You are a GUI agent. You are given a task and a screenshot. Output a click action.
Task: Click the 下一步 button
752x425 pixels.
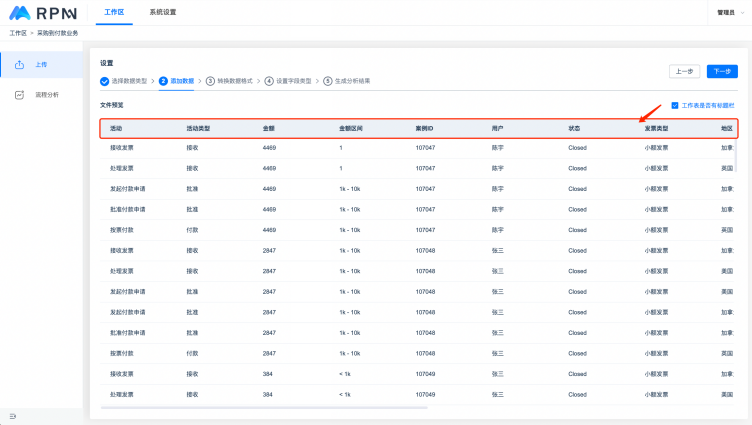coord(723,71)
